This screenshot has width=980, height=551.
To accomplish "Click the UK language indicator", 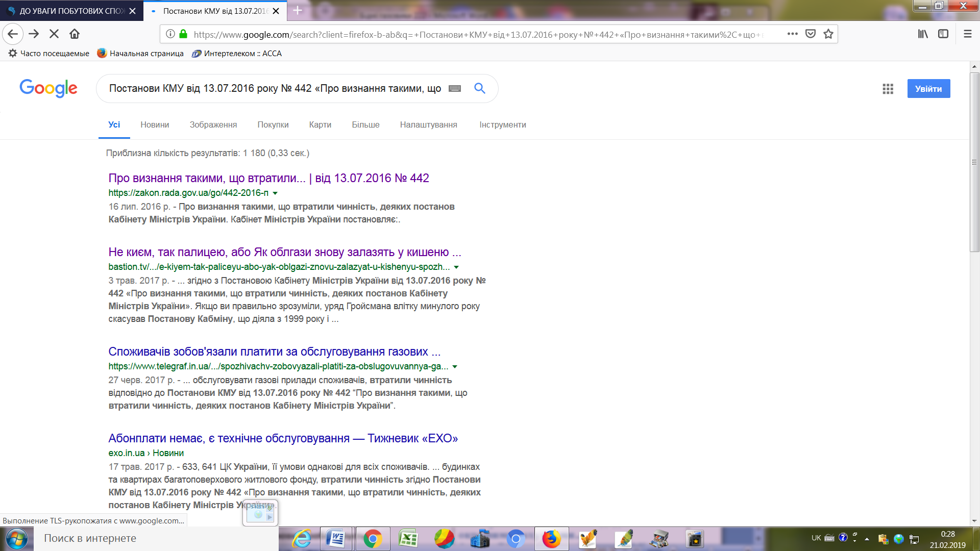I will point(816,538).
